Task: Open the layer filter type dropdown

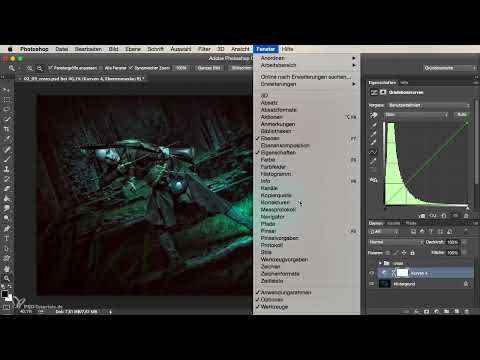Action: point(384,231)
